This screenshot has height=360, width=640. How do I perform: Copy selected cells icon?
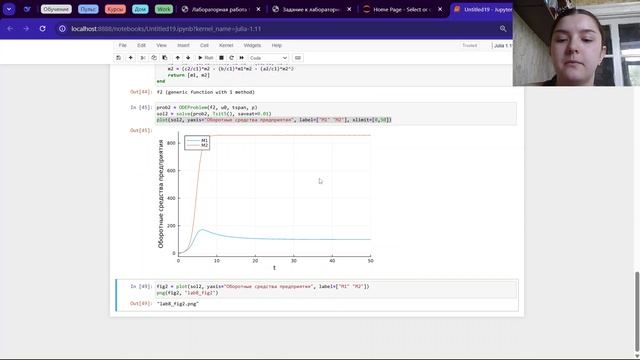pyautogui.click(x=154, y=58)
